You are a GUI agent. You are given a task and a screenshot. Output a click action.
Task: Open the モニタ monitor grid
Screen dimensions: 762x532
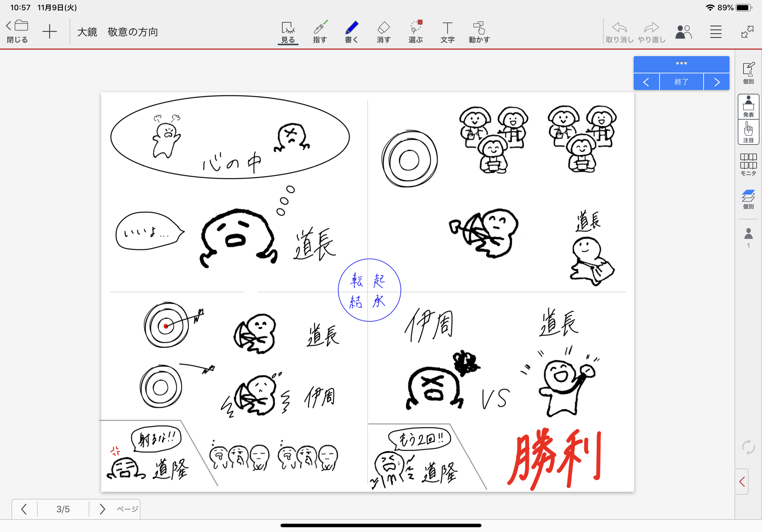[x=748, y=164]
